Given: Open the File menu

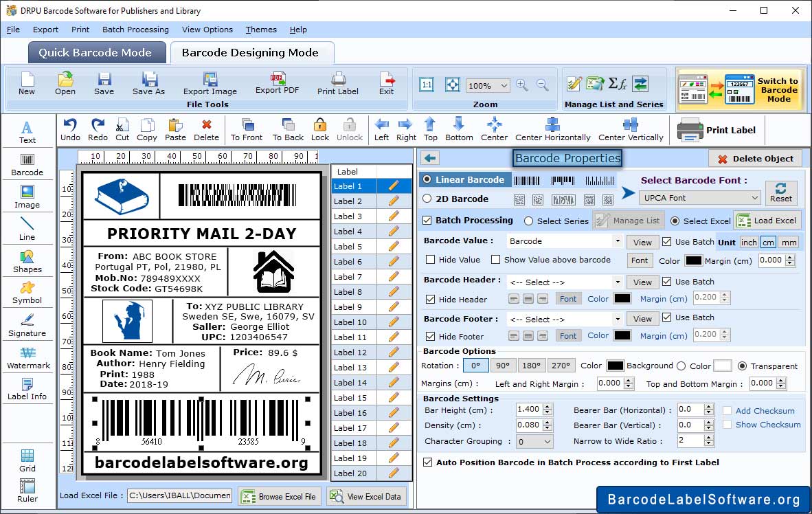Looking at the screenshot, I should click(14, 30).
